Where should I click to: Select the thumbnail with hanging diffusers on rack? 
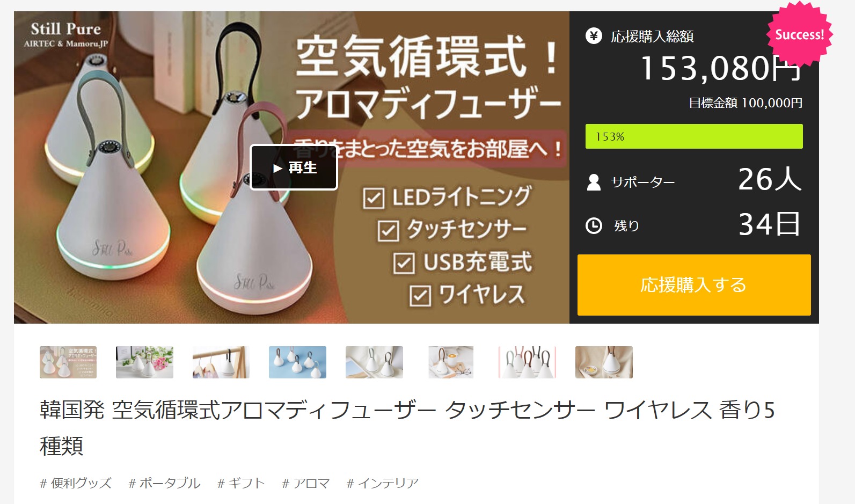click(221, 362)
